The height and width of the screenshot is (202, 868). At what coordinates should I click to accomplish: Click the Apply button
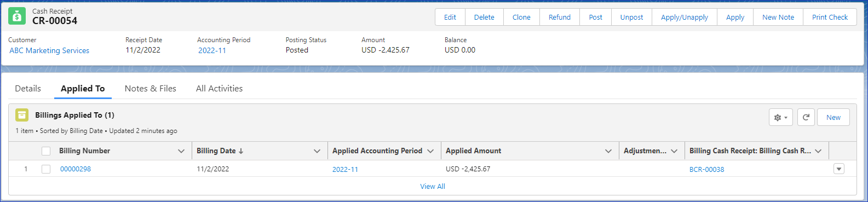(x=735, y=17)
